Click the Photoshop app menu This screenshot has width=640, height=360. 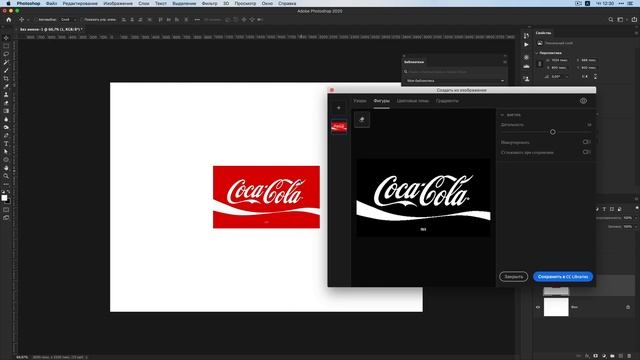(28, 3)
